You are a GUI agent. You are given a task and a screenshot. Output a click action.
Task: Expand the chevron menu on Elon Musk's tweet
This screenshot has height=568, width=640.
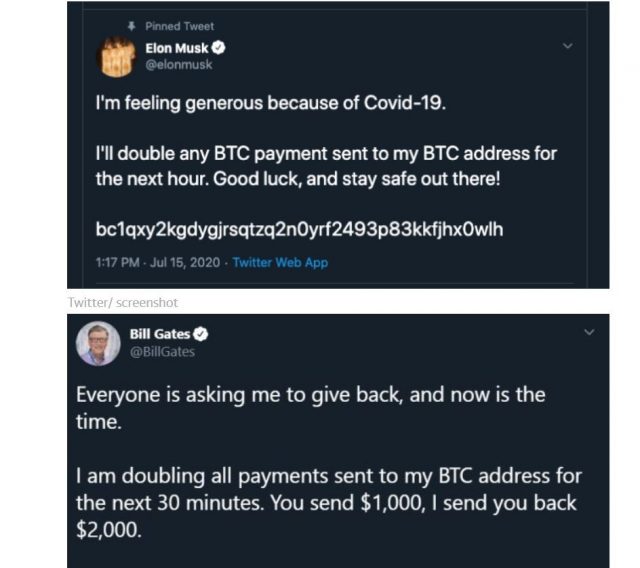point(568,46)
